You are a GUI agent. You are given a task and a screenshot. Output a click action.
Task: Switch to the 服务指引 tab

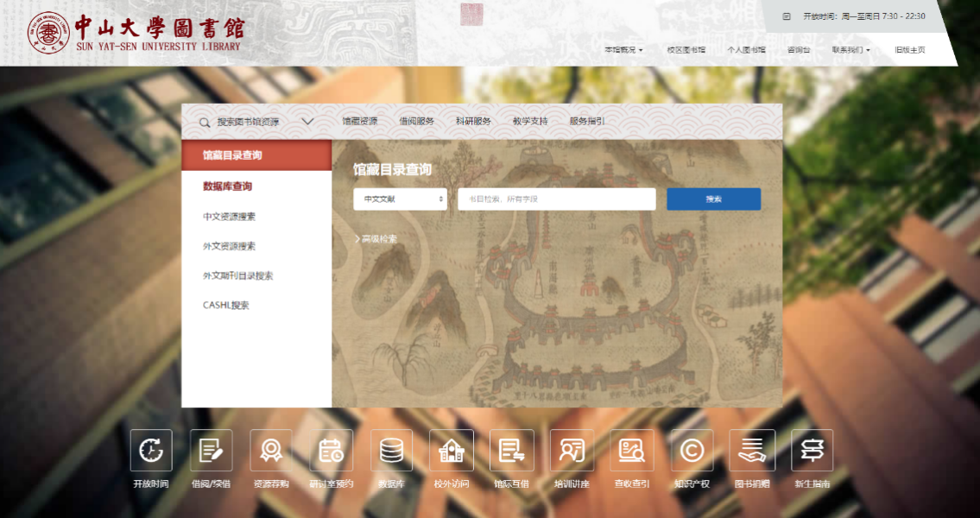click(587, 121)
